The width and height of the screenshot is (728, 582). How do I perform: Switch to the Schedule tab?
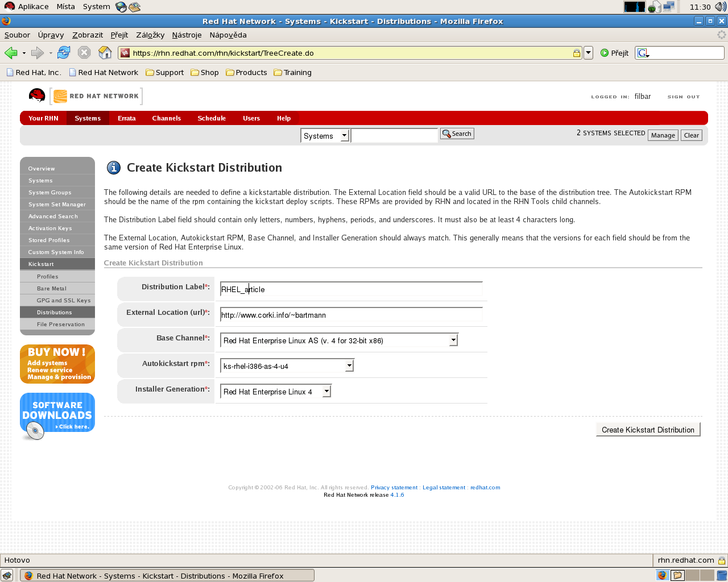click(212, 118)
